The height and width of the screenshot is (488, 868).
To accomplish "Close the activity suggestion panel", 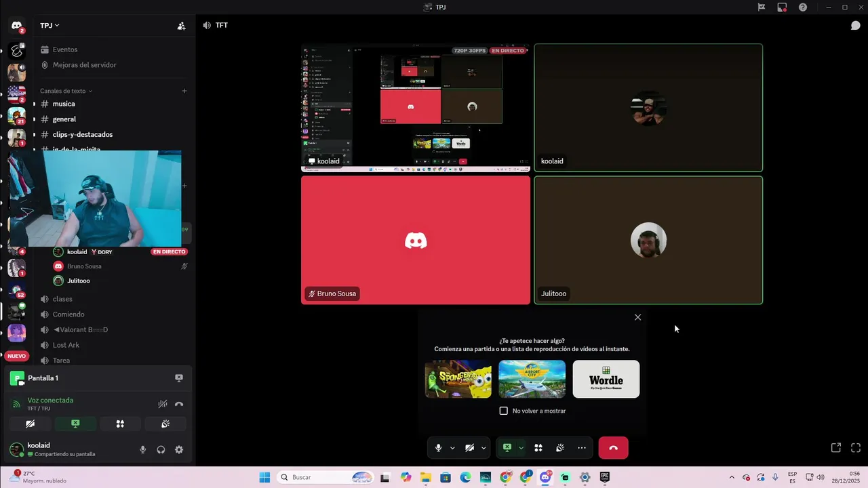I will pyautogui.click(x=637, y=317).
